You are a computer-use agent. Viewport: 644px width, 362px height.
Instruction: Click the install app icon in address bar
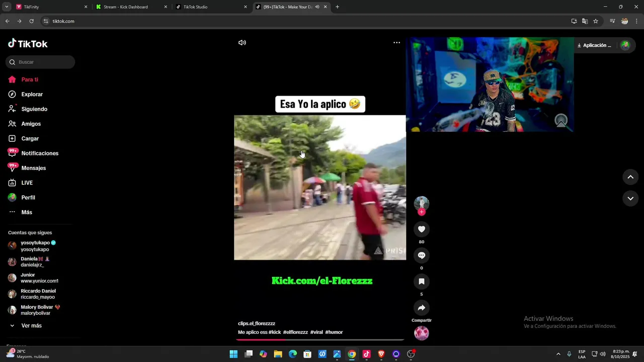(574, 21)
